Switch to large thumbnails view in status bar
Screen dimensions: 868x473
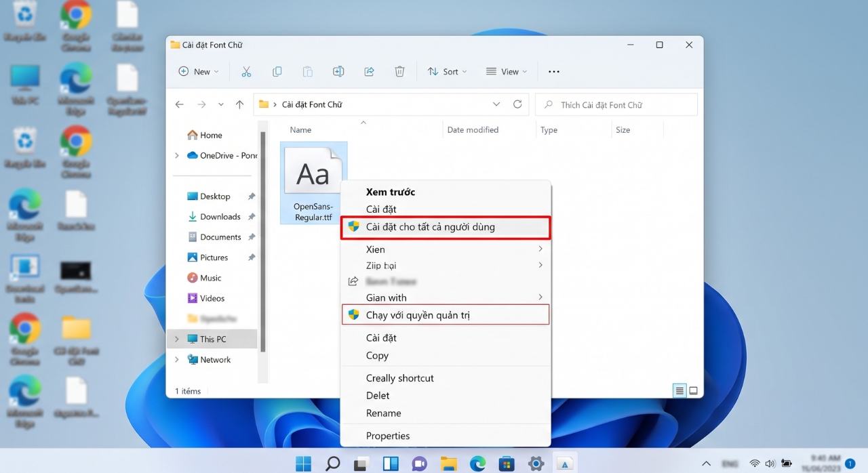point(694,391)
